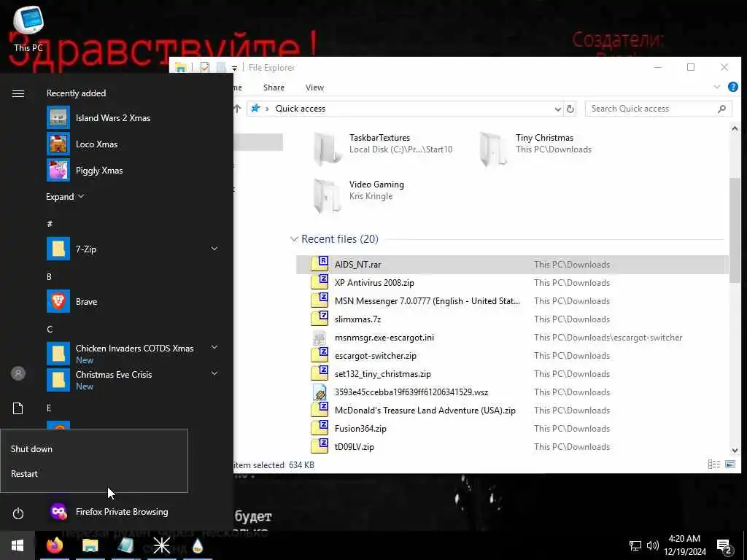Select escargot-switcher.zip file
Viewport: 747px width, 560px height.
(511, 356)
